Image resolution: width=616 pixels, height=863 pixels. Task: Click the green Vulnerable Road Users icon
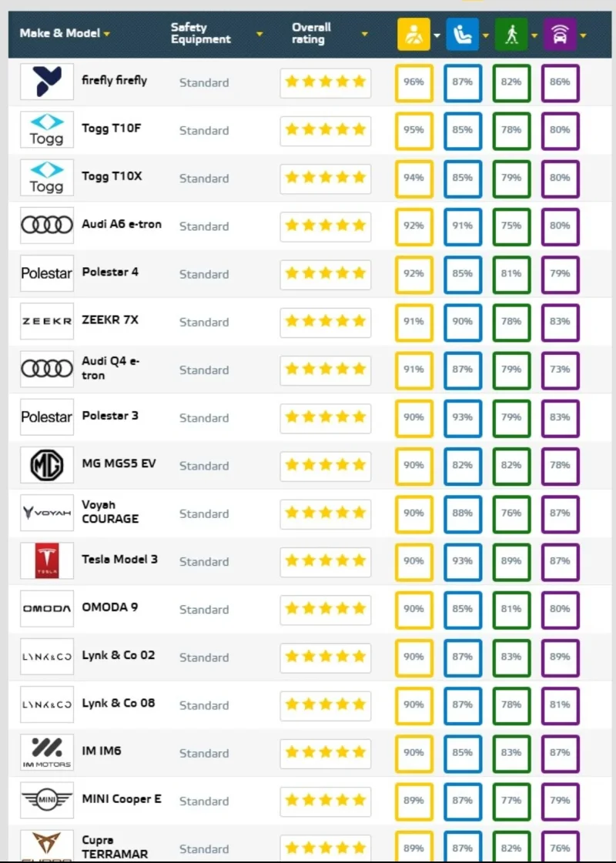pyautogui.click(x=511, y=35)
